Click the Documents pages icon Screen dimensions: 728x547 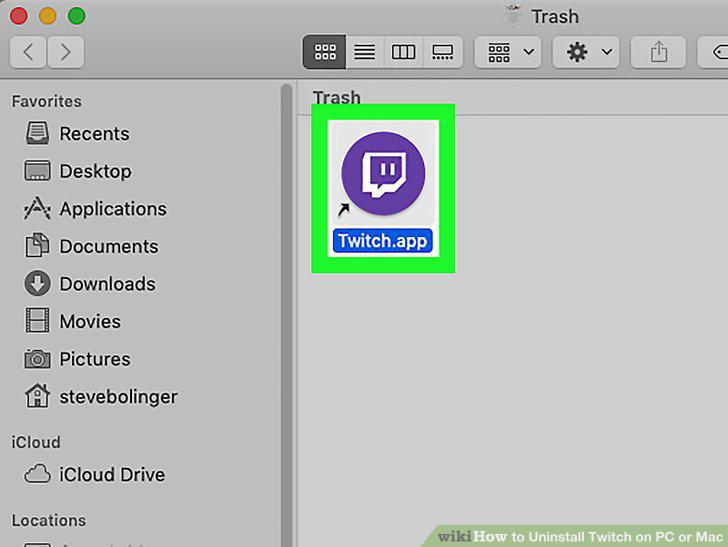coord(37,245)
